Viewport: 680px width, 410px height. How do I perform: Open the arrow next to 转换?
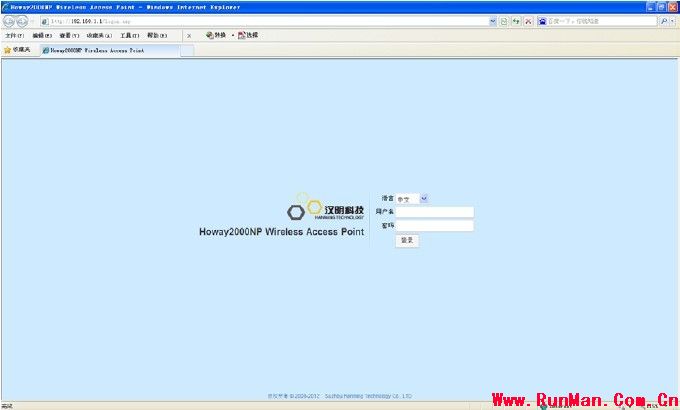click(x=232, y=36)
